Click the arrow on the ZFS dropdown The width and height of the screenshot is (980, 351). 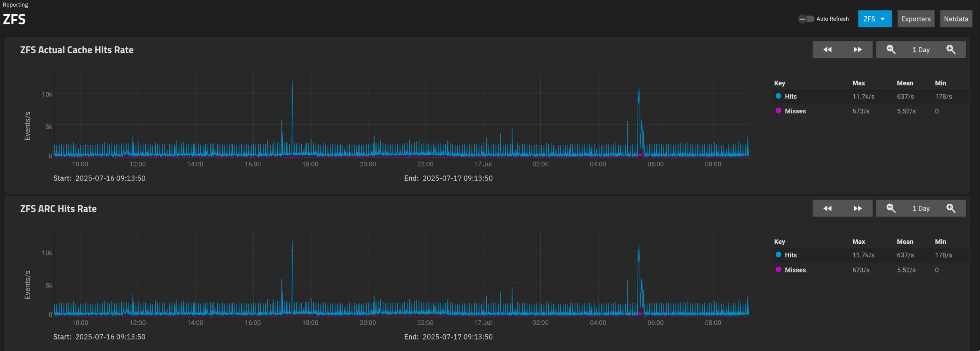[x=883, y=19]
